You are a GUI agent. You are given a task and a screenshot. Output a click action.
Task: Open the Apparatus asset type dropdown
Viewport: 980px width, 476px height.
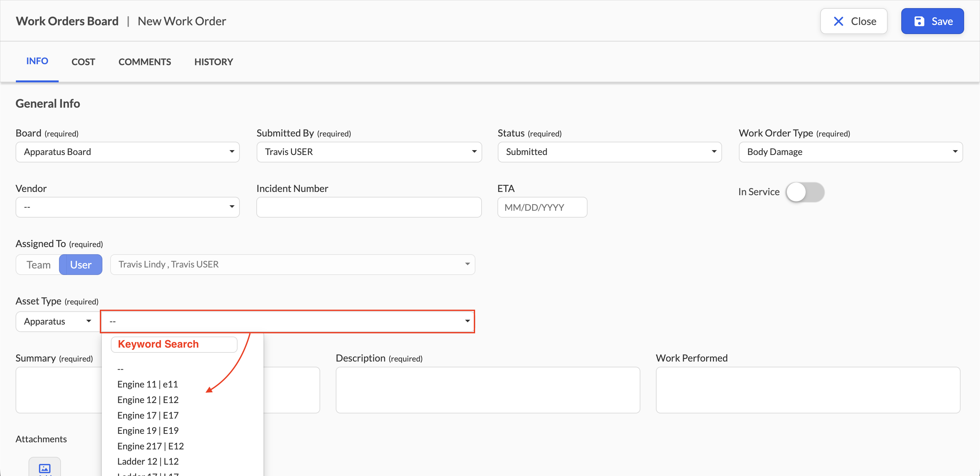click(58, 322)
